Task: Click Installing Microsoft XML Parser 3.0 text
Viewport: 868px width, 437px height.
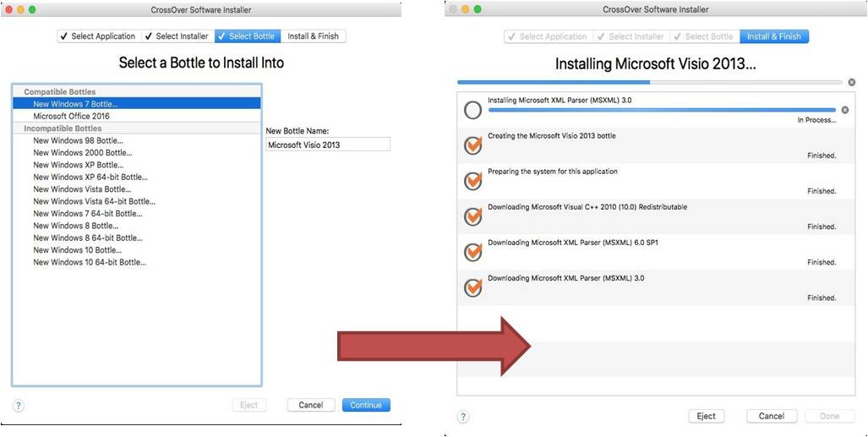Action: (x=560, y=101)
